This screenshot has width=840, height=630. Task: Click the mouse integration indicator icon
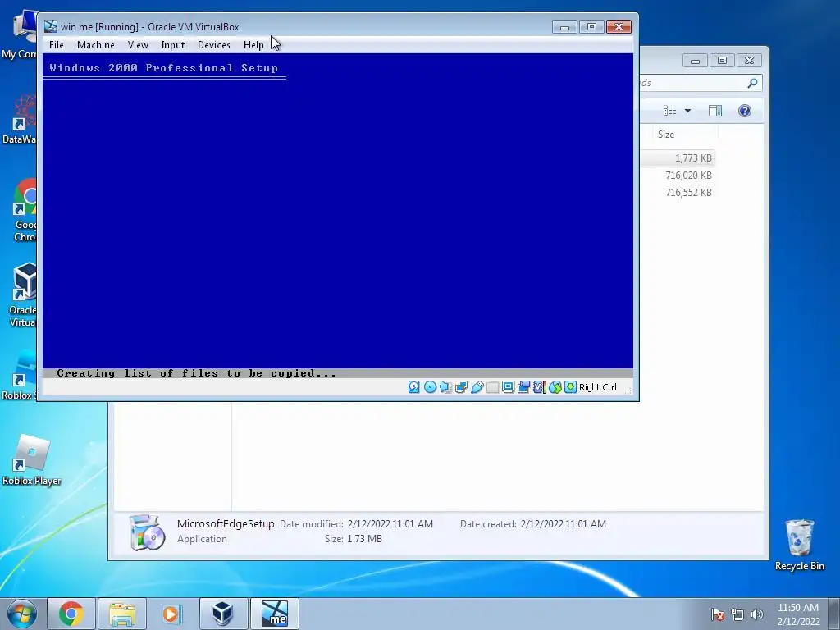555,387
